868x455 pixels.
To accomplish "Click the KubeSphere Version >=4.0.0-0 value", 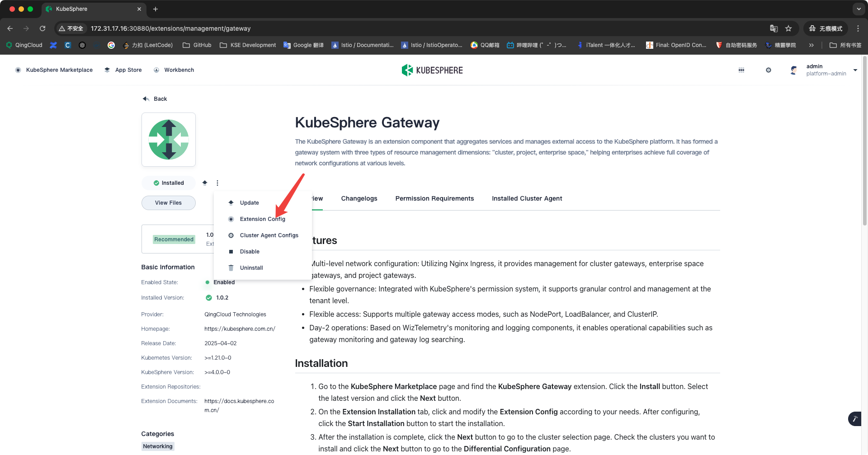I will pyautogui.click(x=217, y=372).
